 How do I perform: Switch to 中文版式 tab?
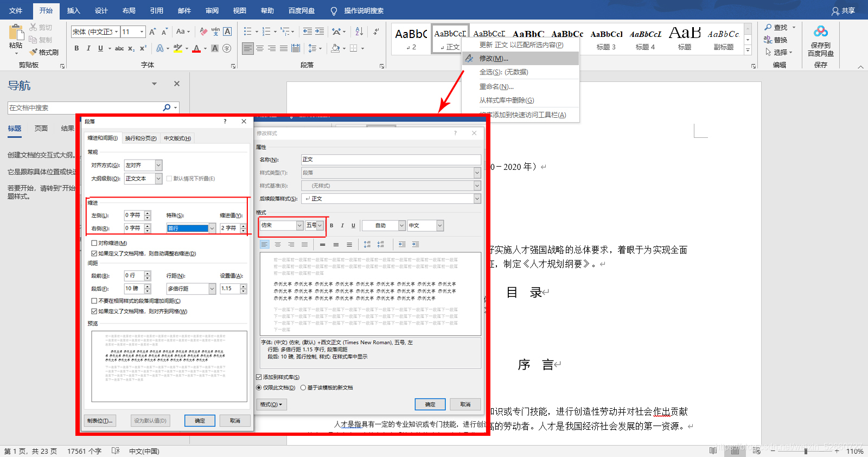(x=177, y=138)
